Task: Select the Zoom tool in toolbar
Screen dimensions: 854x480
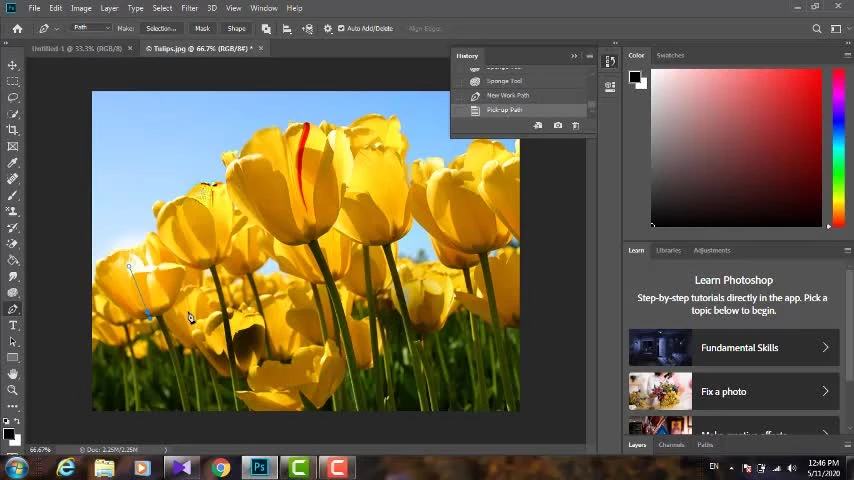Action: coord(13,390)
